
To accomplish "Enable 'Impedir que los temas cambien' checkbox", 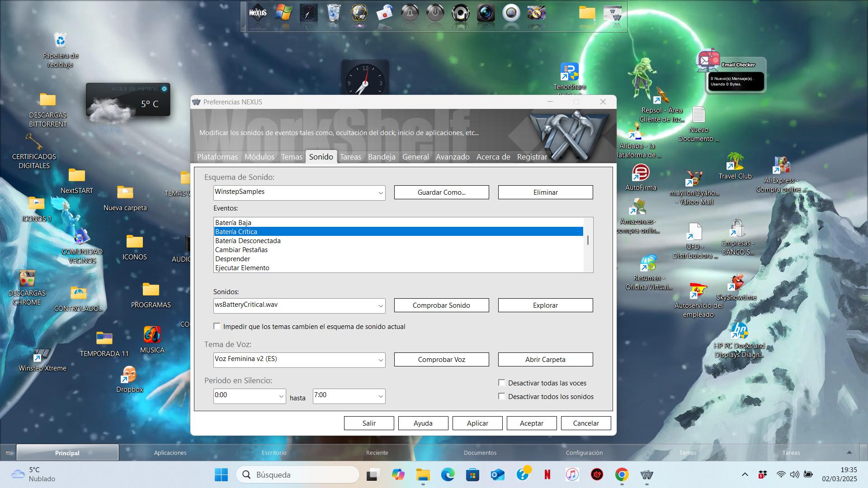I will [x=217, y=326].
